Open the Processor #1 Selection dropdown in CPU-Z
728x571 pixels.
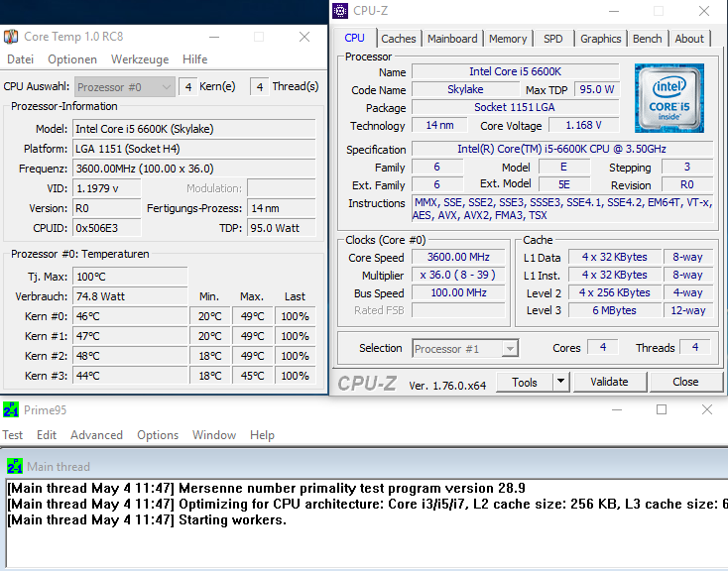tap(465, 349)
